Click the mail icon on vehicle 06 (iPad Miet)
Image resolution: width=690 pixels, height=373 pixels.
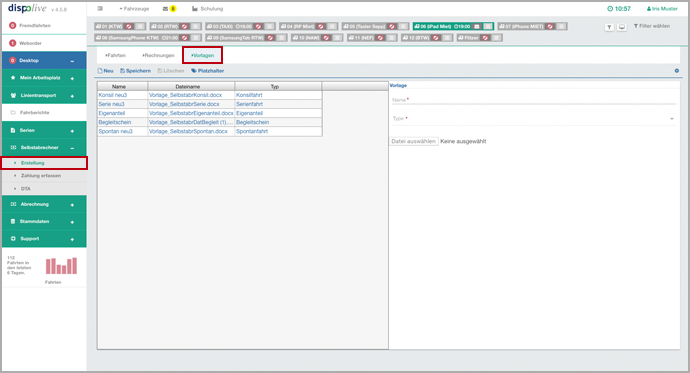[x=477, y=26]
